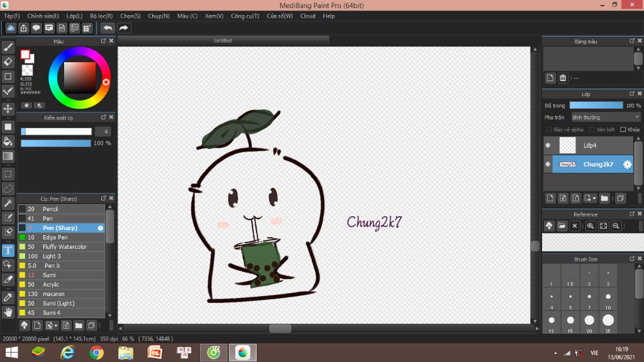
Task: Click the Độ trong layer opacity slider
Action: click(x=596, y=106)
